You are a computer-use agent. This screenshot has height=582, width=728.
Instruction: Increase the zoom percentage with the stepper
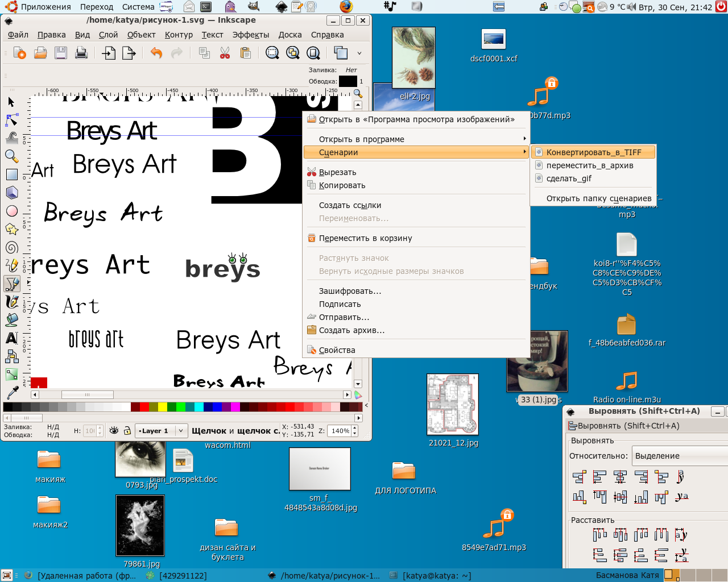point(355,428)
